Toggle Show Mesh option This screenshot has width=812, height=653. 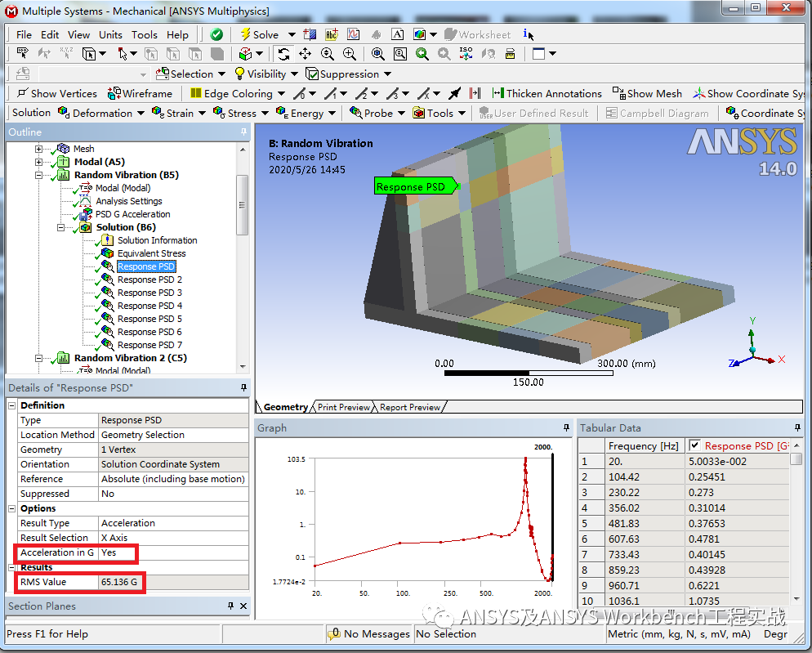tap(647, 94)
